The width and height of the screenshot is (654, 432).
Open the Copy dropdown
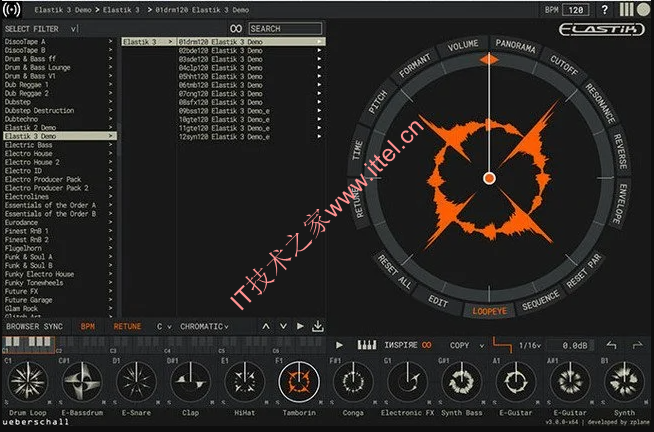[x=467, y=345]
